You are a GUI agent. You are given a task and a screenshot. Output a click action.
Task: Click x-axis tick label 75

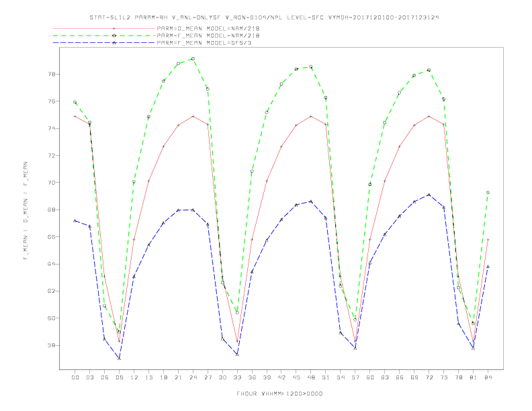tap(444, 377)
